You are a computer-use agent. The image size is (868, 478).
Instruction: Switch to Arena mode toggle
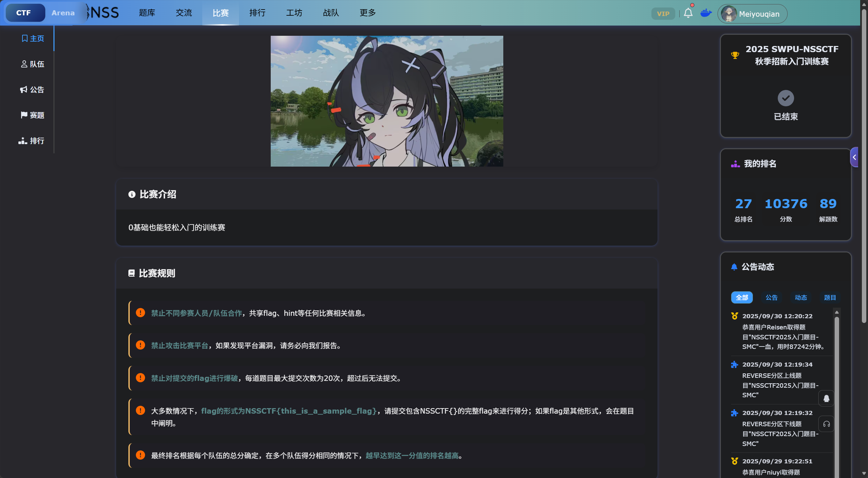pyautogui.click(x=63, y=13)
